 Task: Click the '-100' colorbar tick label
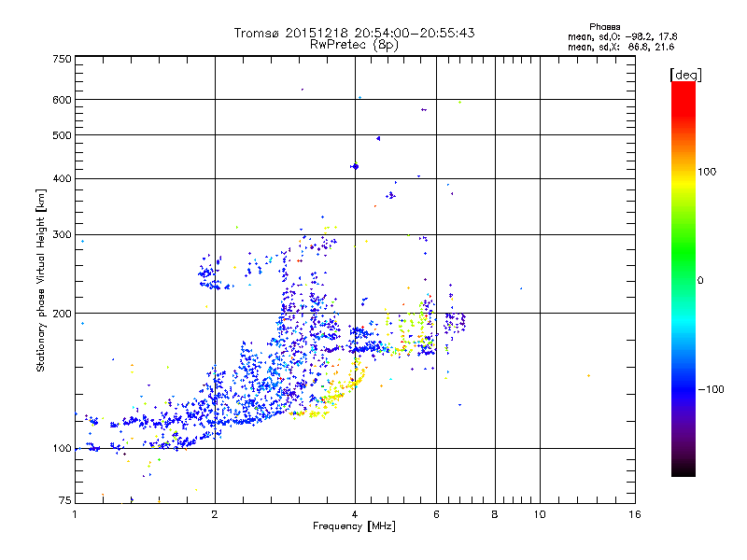[x=711, y=389]
